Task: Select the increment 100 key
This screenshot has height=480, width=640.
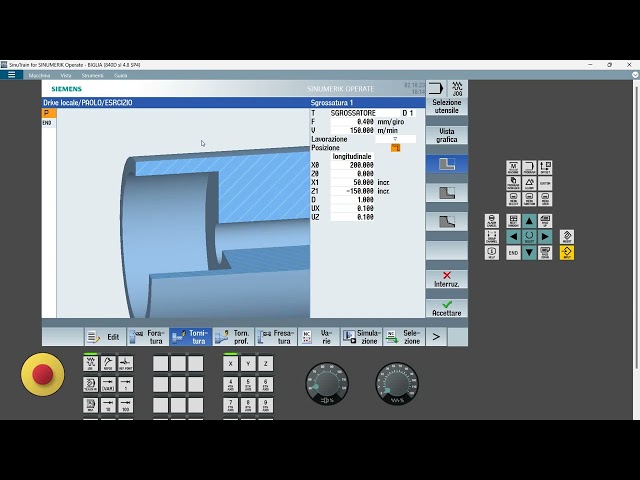Action: coord(126,405)
